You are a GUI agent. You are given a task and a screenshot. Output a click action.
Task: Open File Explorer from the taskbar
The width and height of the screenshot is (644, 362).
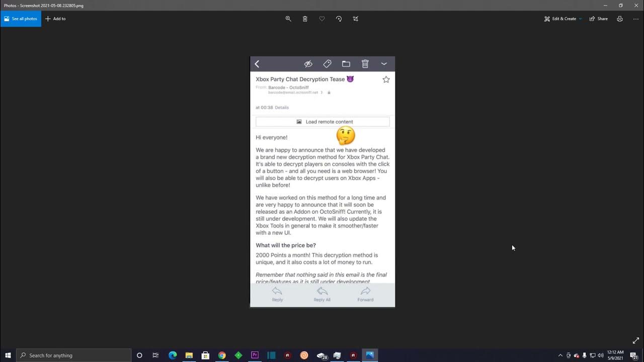[189, 355]
